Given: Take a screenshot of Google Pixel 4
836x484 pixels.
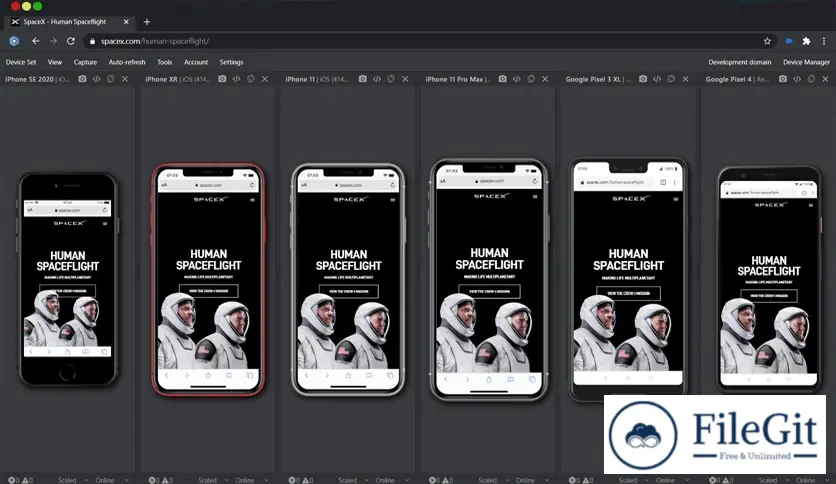Looking at the screenshot, I should click(x=783, y=79).
